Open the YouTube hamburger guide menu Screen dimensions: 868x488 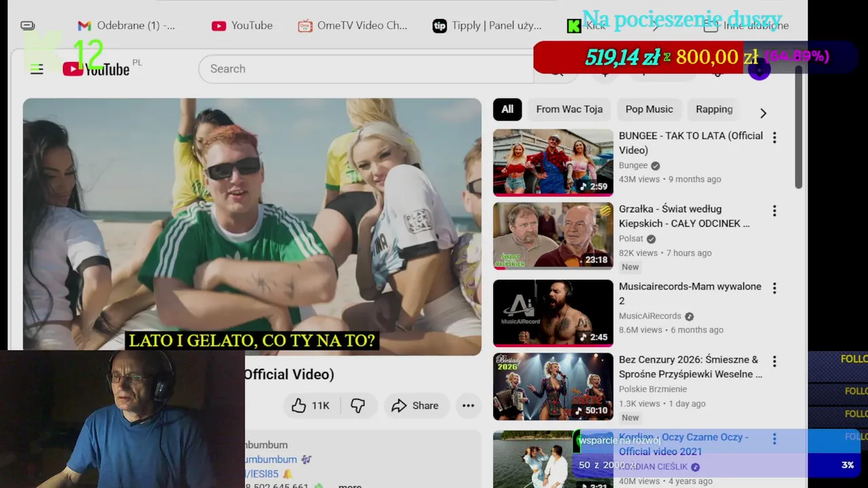pyautogui.click(x=37, y=68)
